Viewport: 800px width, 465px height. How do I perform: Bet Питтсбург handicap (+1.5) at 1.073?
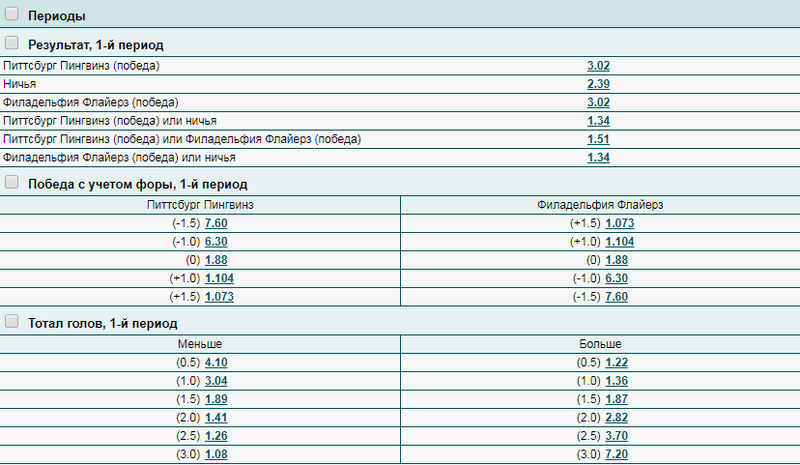click(x=219, y=297)
